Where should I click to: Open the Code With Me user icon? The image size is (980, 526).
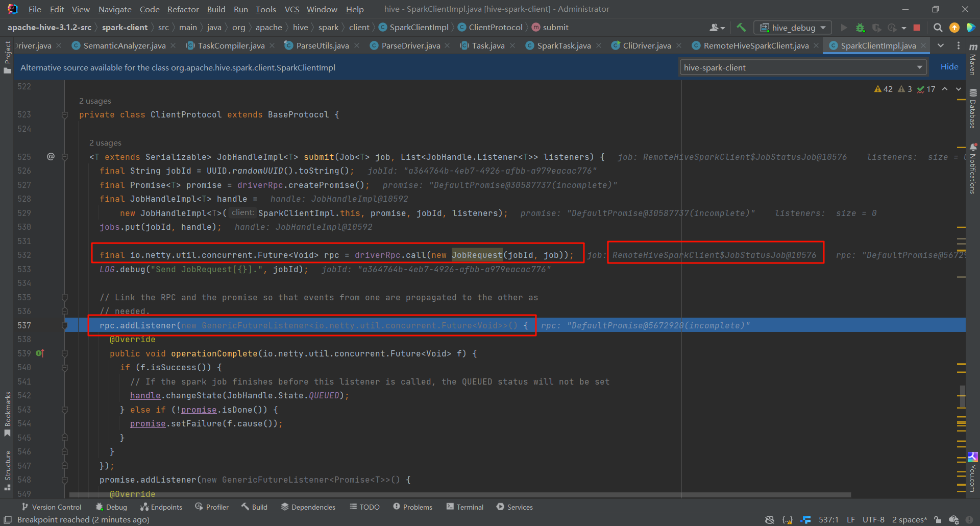click(x=717, y=28)
